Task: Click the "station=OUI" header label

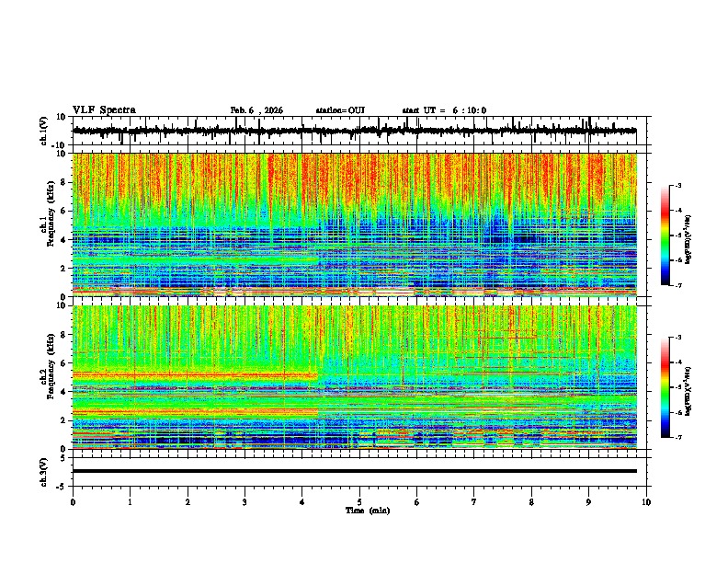Action: pyautogui.click(x=340, y=110)
